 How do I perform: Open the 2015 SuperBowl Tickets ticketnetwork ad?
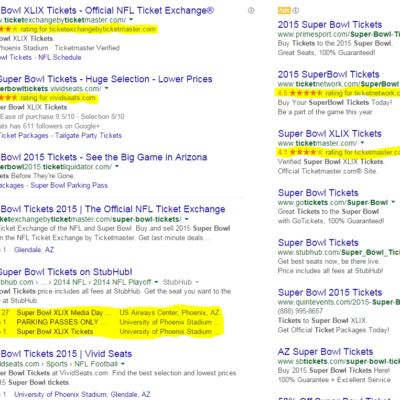[328, 74]
